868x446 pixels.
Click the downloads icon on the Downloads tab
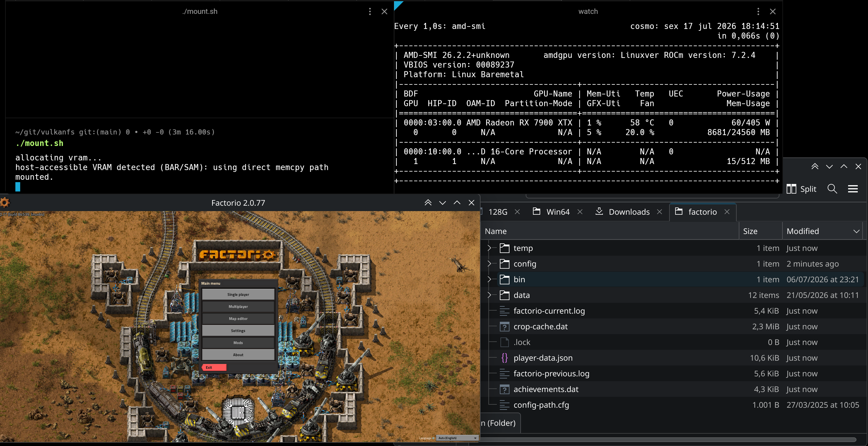point(599,211)
